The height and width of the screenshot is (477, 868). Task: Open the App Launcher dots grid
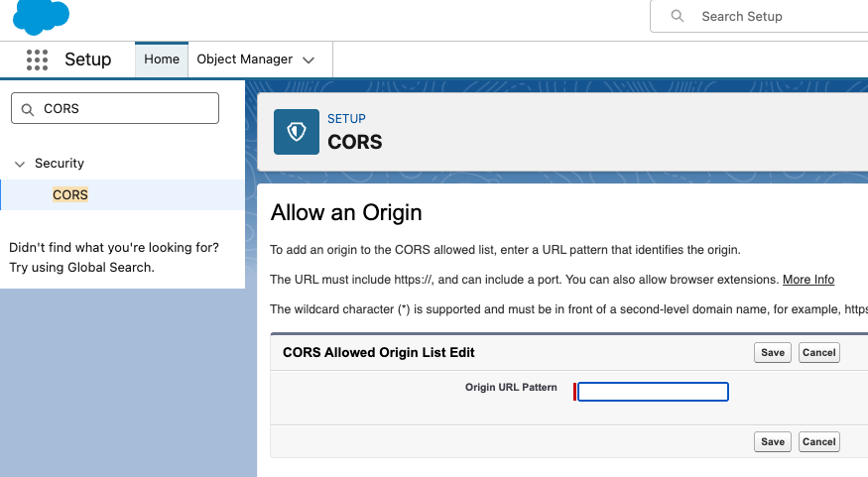tap(37, 60)
